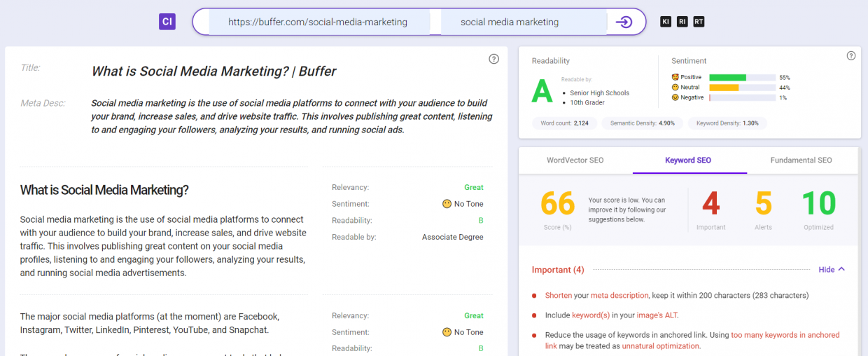The height and width of the screenshot is (356, 868).
Task: Click the first section Readability B value
Action: click(x=481, y=221)
